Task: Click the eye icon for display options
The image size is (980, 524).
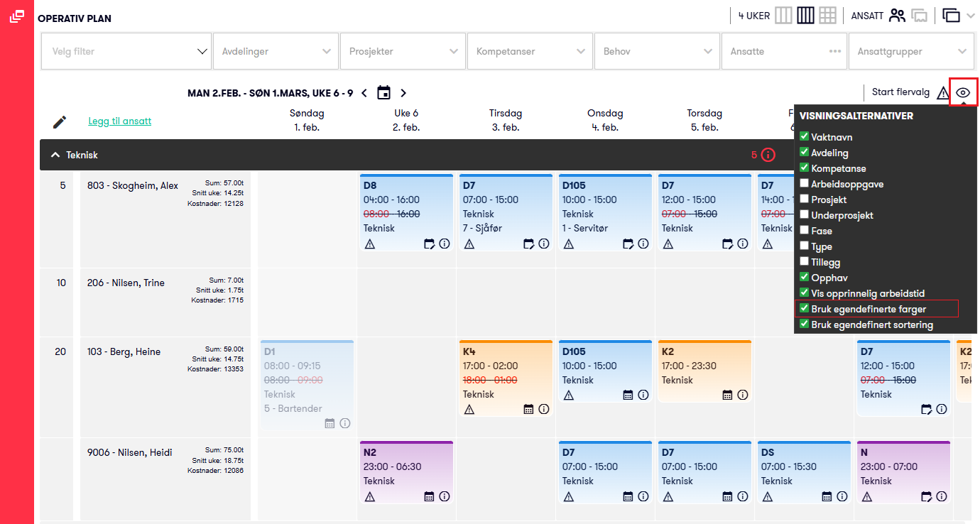Action: click(963, 92)
